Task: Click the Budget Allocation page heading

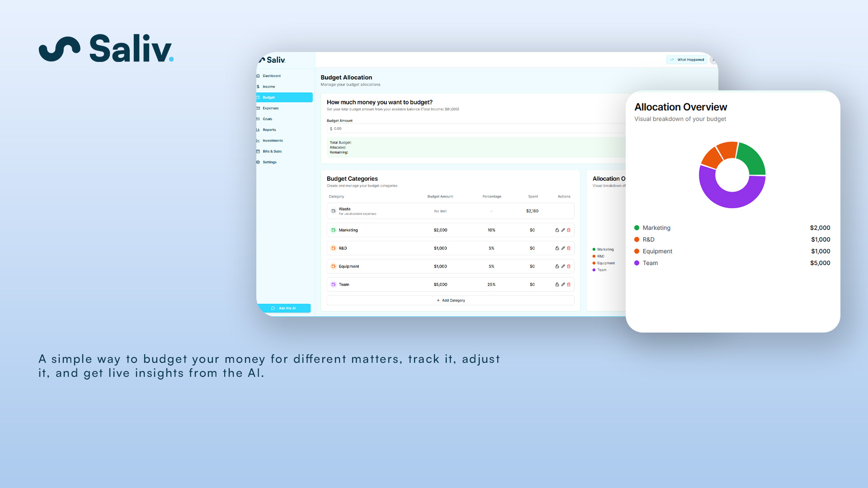Action: pyautogui.click(x=346, y=78)
